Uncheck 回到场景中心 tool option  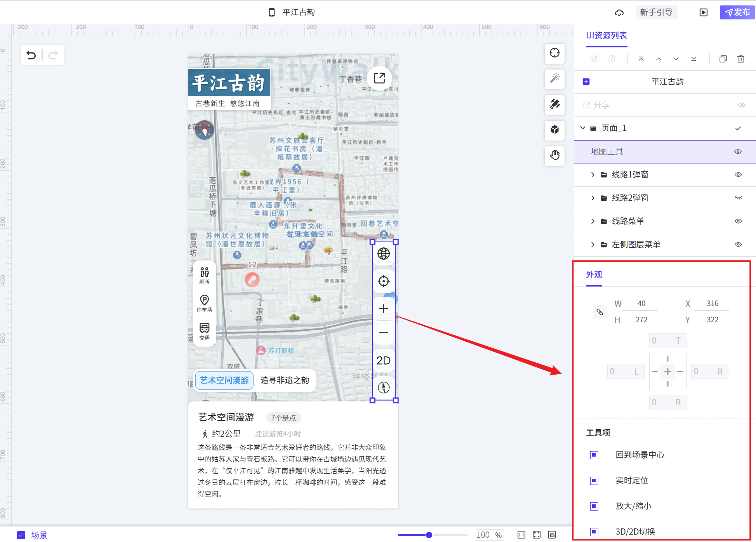click(x=594, y=455)
